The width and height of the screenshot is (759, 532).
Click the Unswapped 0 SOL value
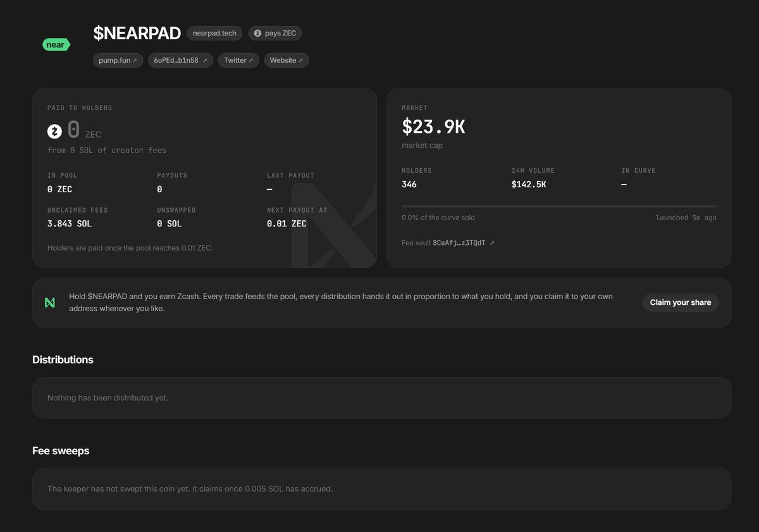click(x=170, y=223)
